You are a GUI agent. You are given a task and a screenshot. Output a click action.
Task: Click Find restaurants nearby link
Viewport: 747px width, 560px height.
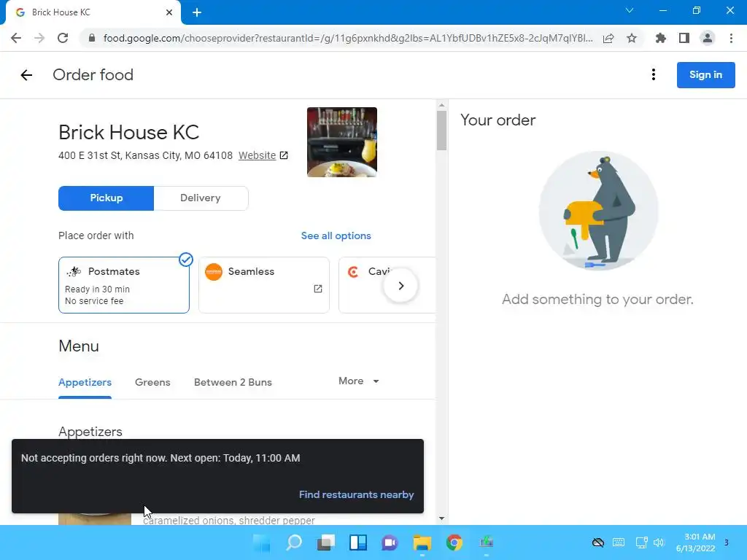[x=356, y=495]
